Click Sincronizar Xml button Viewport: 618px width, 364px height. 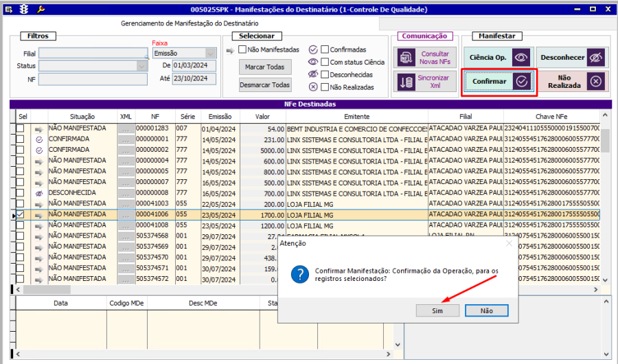[x=424, y=82]
